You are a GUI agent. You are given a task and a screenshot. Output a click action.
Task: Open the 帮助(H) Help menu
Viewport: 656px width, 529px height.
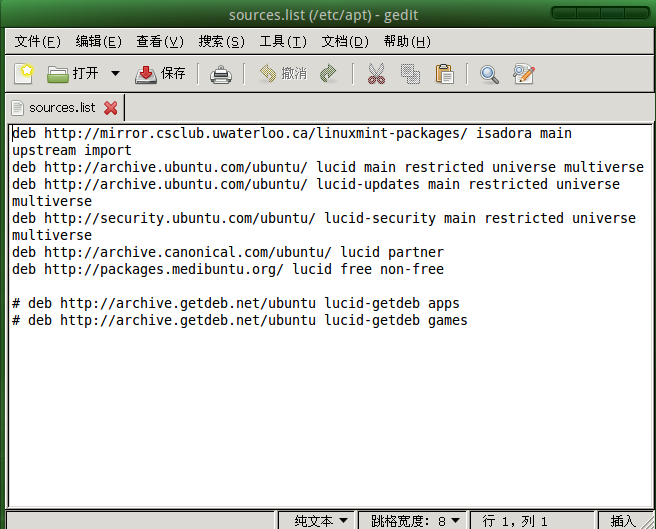[407, 41]
